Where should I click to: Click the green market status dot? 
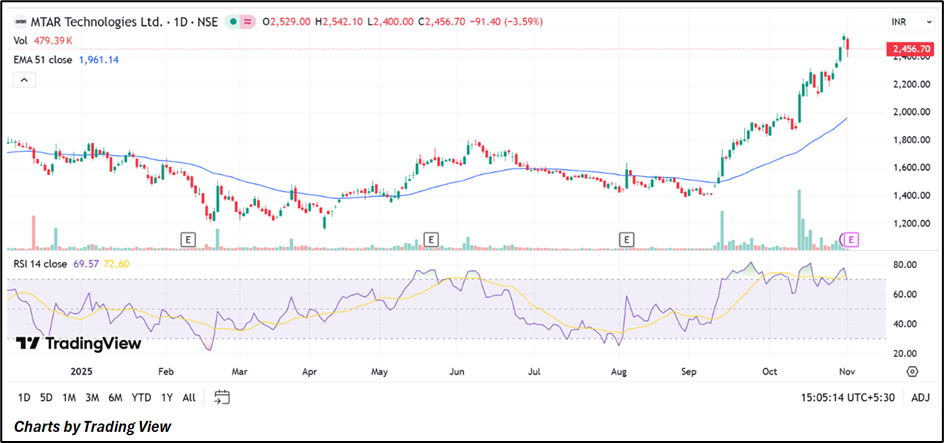tap(233, 22)
